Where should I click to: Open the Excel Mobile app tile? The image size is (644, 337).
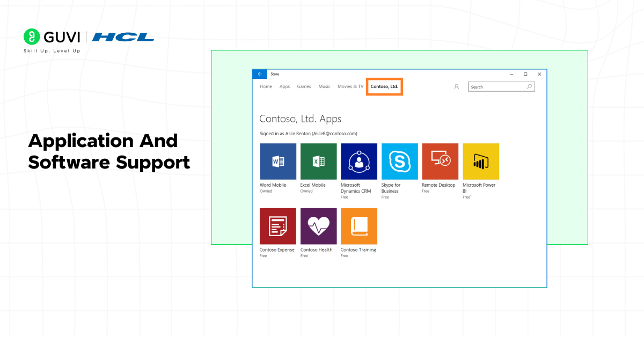318,161
